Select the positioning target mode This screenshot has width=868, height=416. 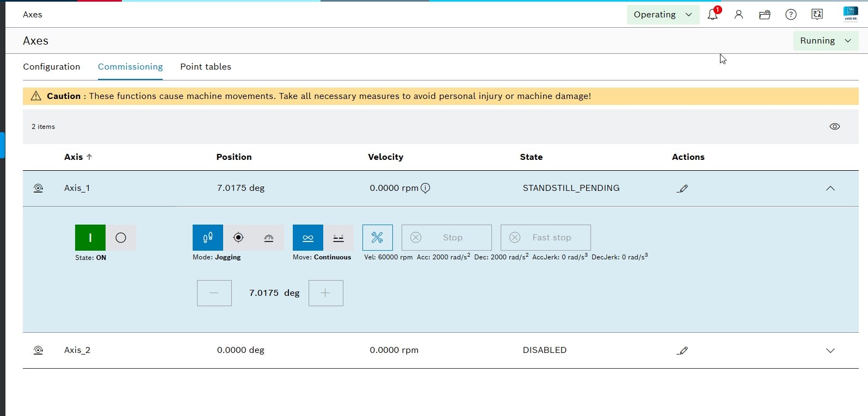(x=238, y=238)
